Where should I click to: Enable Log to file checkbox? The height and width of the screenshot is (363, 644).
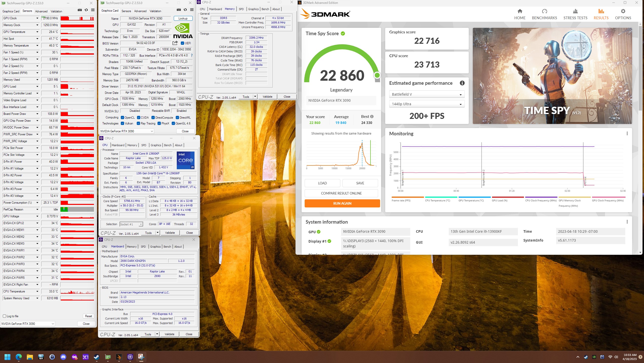click(4, 316)
